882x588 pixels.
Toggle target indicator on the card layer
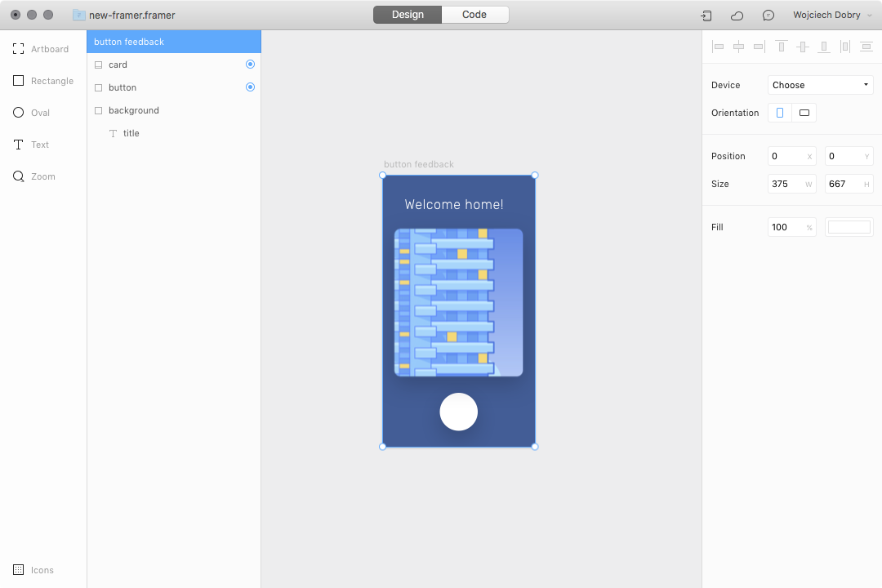point(251,64)
